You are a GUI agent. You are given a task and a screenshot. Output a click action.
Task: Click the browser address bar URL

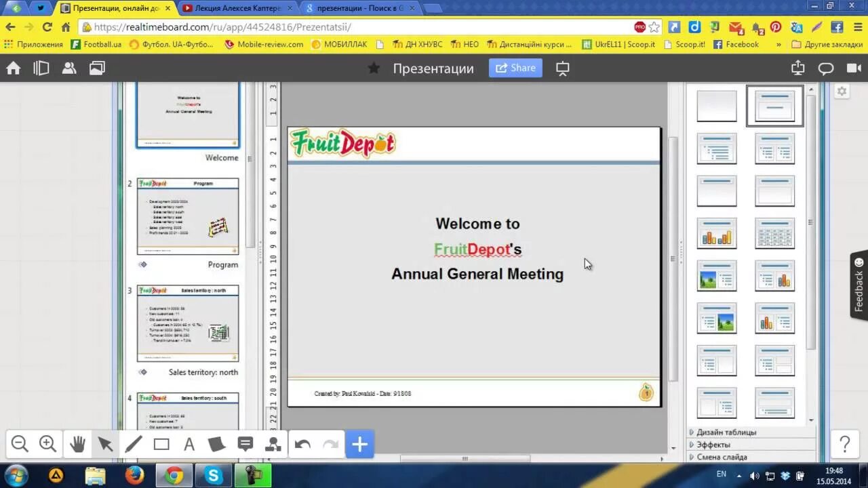click(222, 27)
